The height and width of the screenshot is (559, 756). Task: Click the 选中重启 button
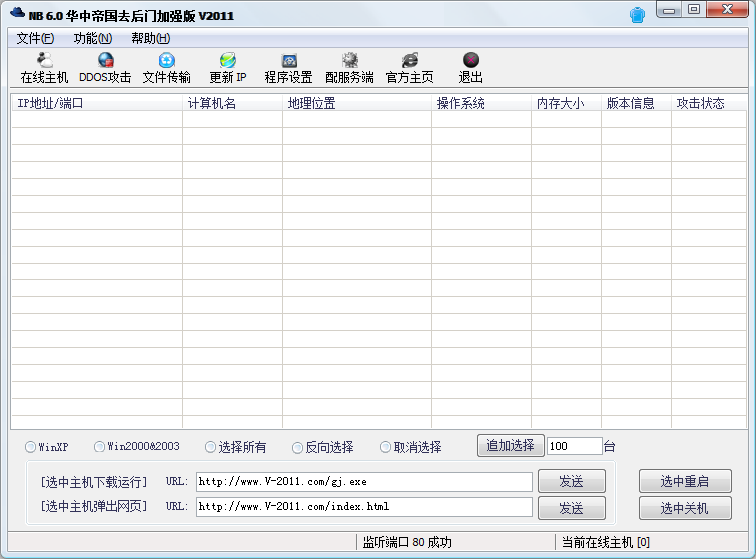coord(685,481)
